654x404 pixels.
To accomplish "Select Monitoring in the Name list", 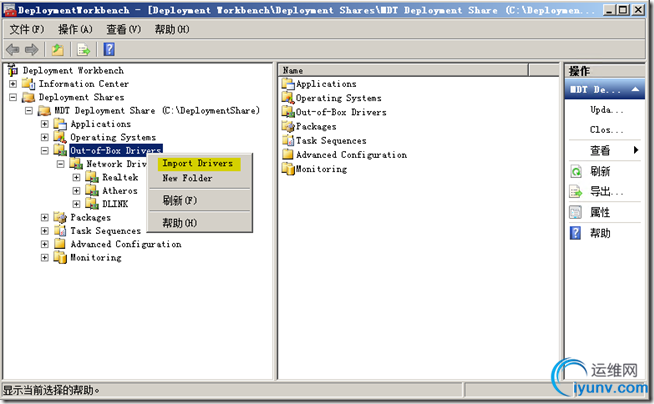I will (321, 169).
